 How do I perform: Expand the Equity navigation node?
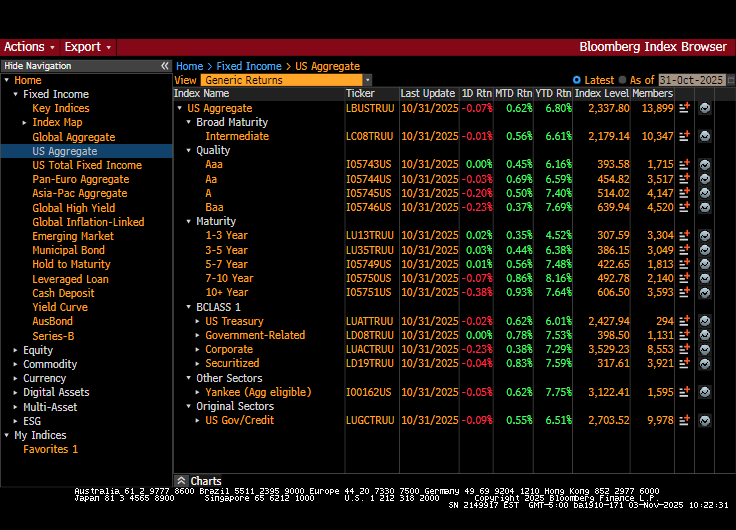pos(15,351)
